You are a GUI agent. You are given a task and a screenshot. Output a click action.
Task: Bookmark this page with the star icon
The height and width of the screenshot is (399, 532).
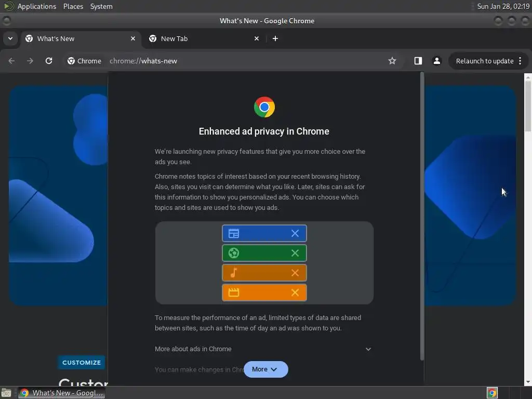392,61
